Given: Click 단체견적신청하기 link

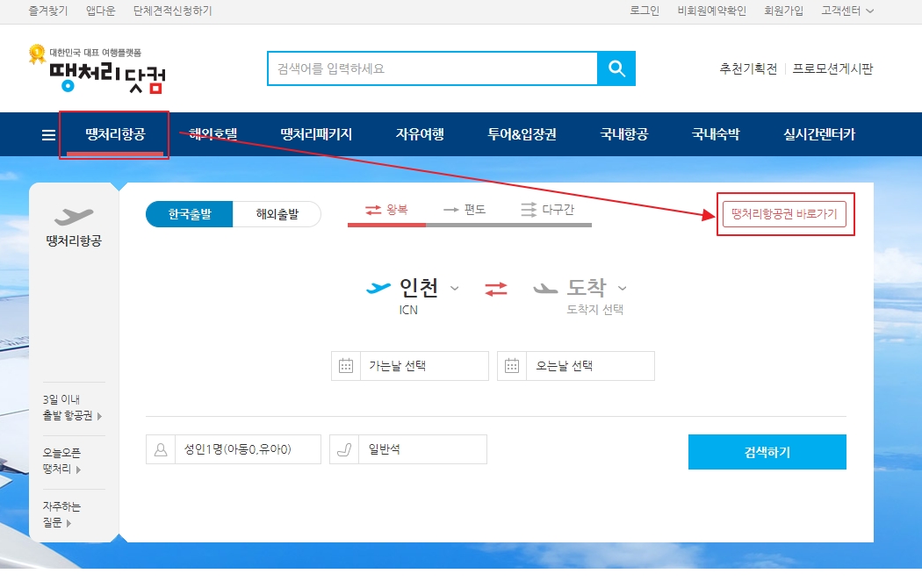Looking at the screenshot, I should point(172,11).
